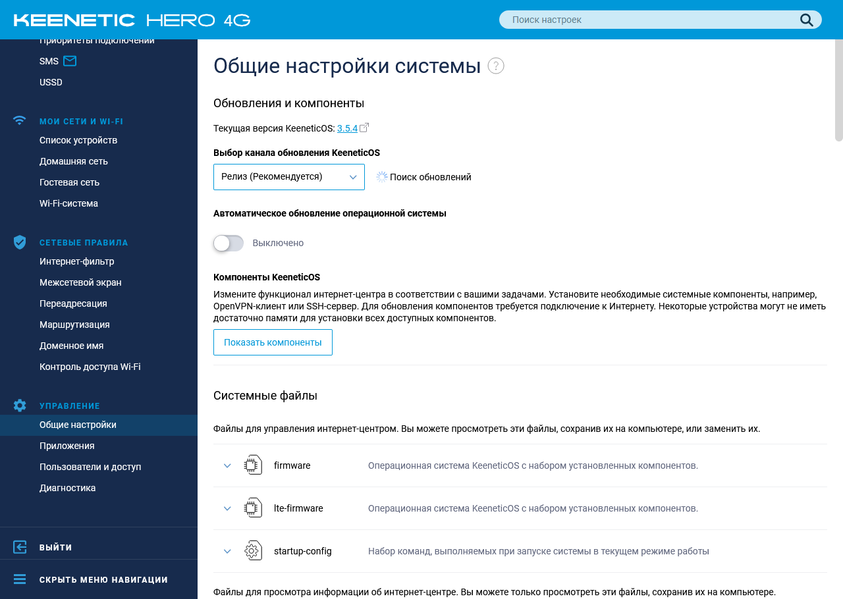Screen dimensions: 843x599
Task: Click the lte-firmware chip file icon
Action: 253,508
